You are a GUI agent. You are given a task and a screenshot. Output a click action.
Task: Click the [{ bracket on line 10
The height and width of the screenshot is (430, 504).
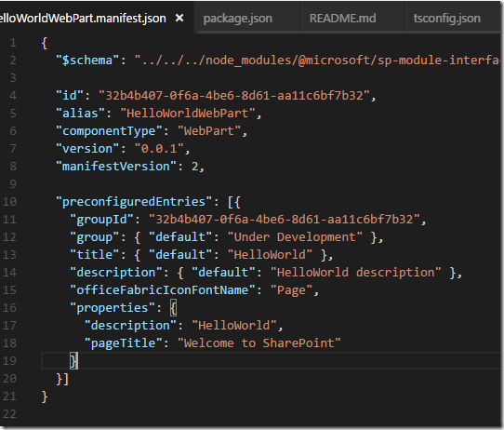point(234,202)
